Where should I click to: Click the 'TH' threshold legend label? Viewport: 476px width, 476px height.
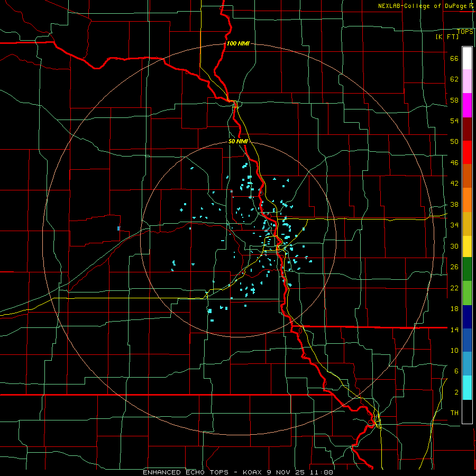tap(454, 413)
